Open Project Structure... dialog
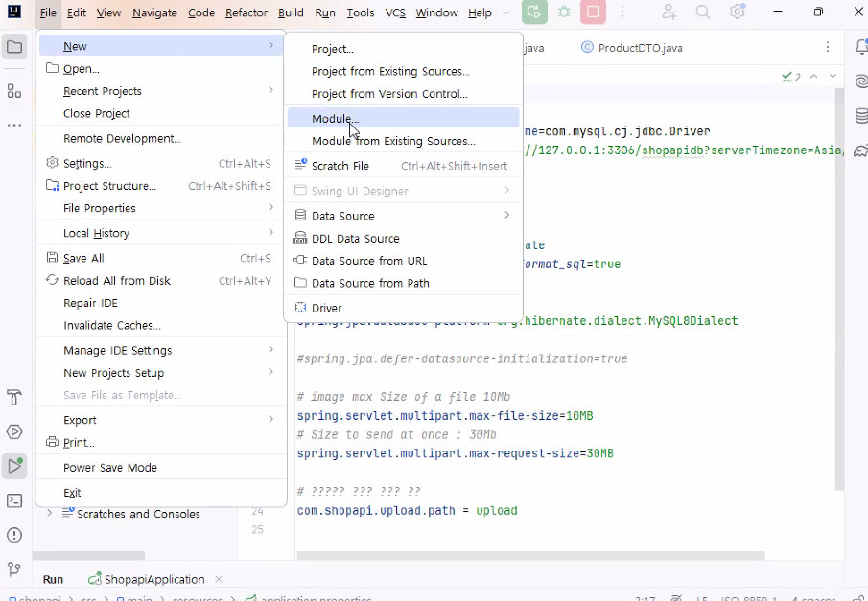Viewport: 868px width, 601px height. coord(161,186)
